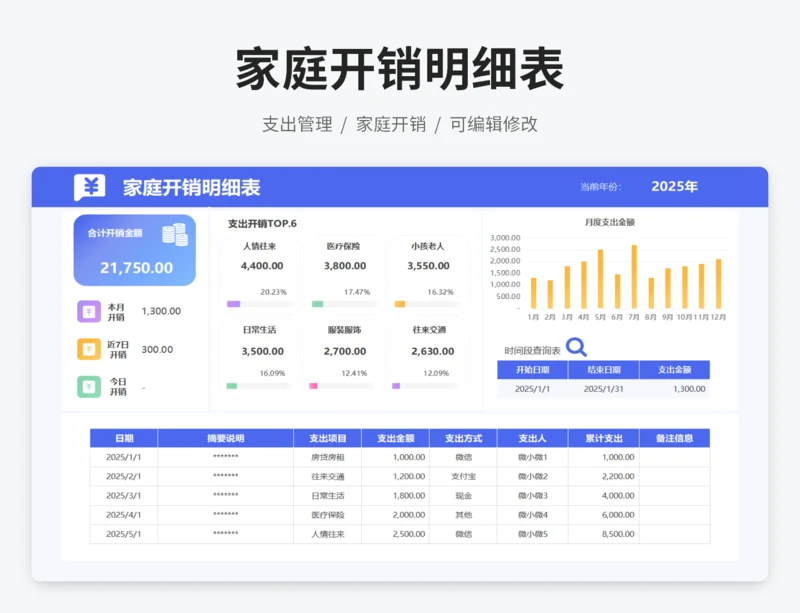This screenshot has width=800, height=613.
Task: Click the 时间段查询表 label
Action: coord(532,351)
